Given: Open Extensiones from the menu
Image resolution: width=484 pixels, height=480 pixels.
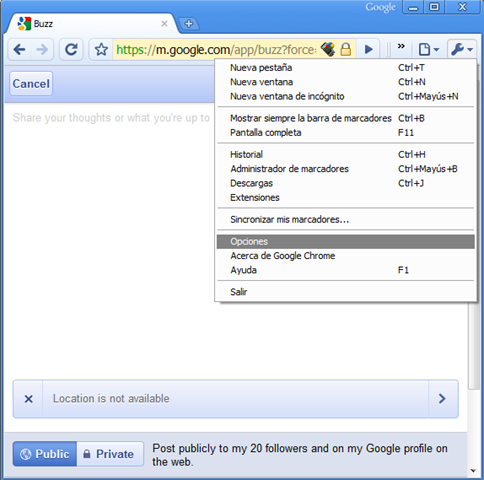Looking at the screenshot, I should 346,198.
